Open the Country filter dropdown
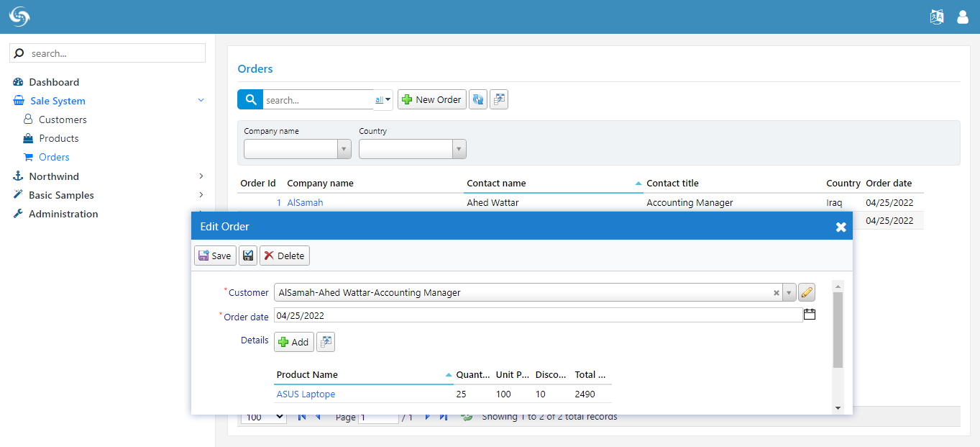Image resolution: width=980 pixels, height=447 pixels. [x=459, y=149]
